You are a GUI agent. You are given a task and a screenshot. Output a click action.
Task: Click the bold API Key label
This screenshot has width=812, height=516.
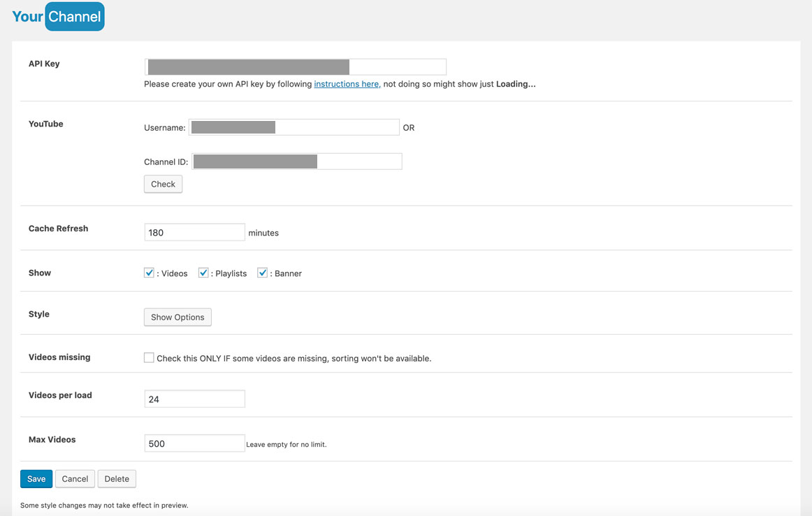tap(44, 64)
